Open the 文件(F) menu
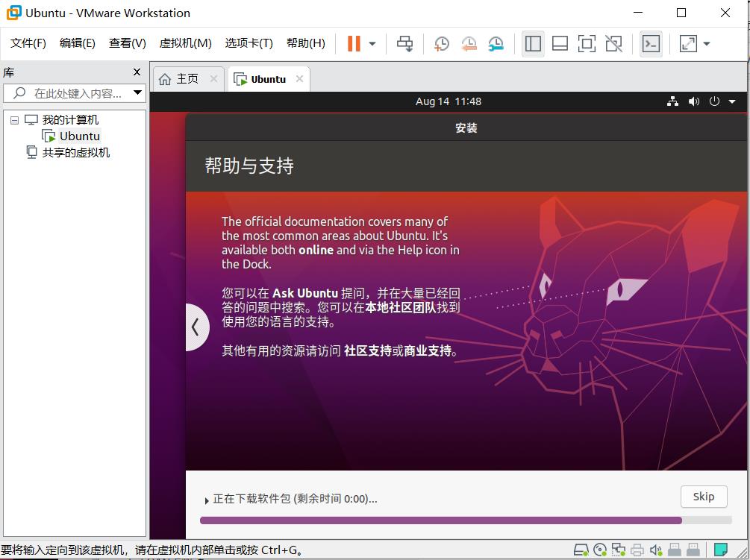Viewport: 750px width, 560px height. [x=28, y=43]
